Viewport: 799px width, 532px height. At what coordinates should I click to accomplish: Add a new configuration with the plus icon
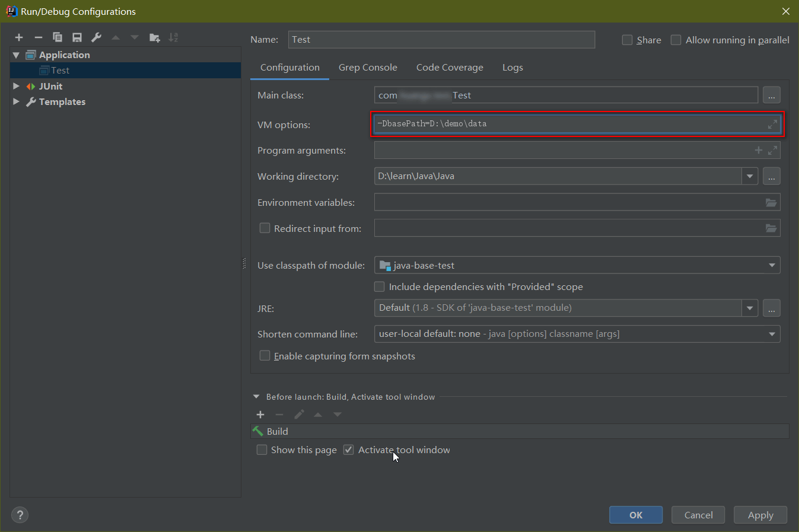19,37
